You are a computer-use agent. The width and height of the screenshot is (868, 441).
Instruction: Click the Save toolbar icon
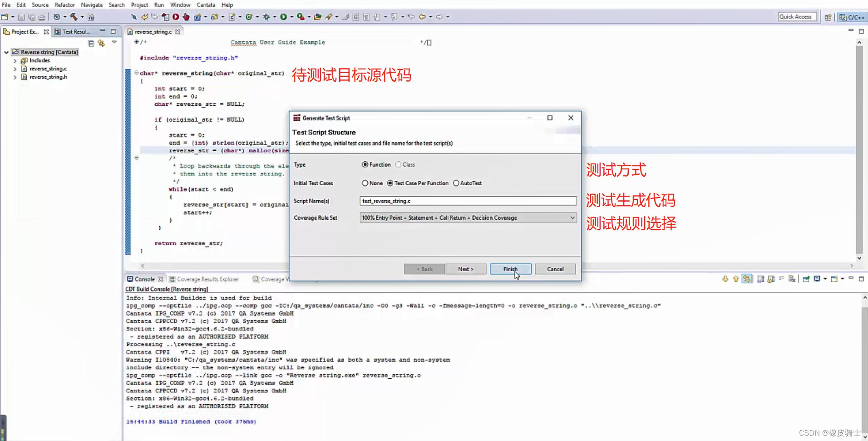(x=21, y=17)
